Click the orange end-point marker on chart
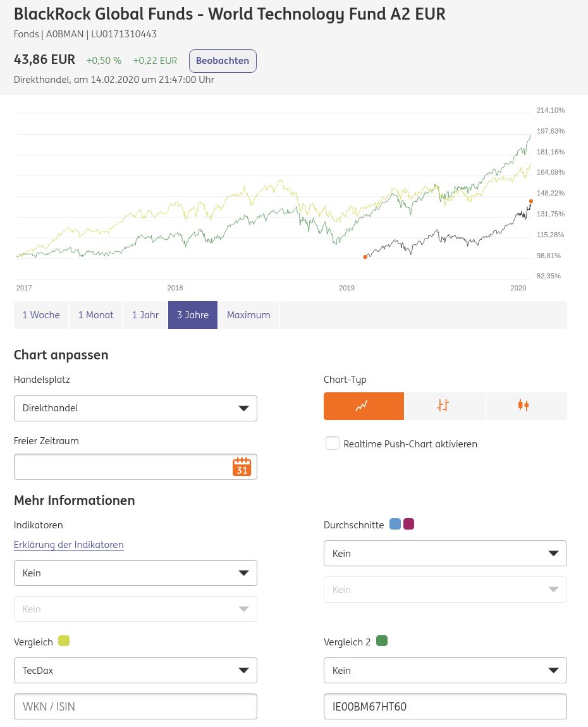 [x=531, y=201]
